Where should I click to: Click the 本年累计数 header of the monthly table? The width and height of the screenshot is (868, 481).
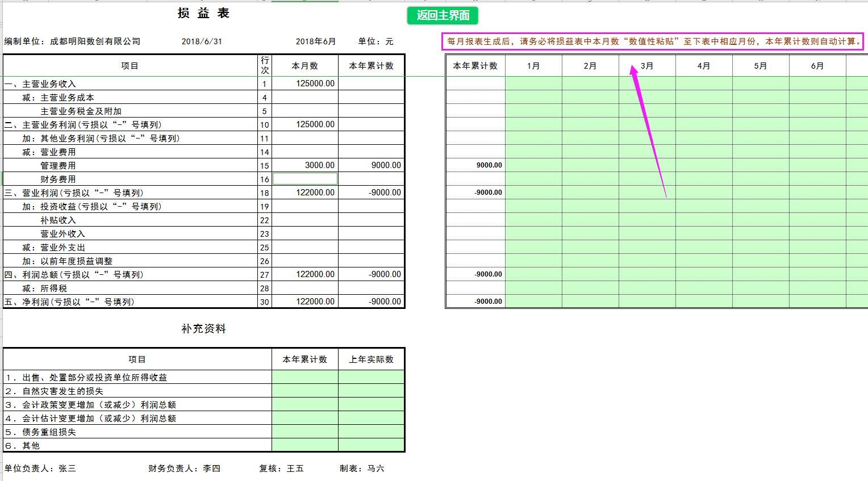[474, 65]
